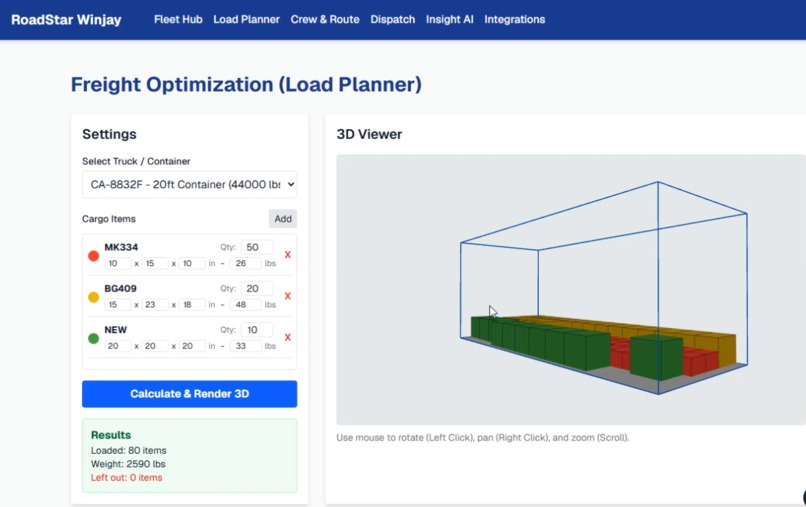Click the RoadStar Winjay brand logo

click(x=66, y=20)
